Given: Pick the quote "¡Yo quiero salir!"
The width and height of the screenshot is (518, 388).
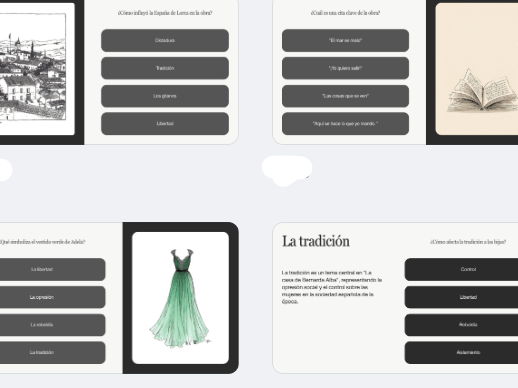Looking at the screenshot, I should click(345, 68).
